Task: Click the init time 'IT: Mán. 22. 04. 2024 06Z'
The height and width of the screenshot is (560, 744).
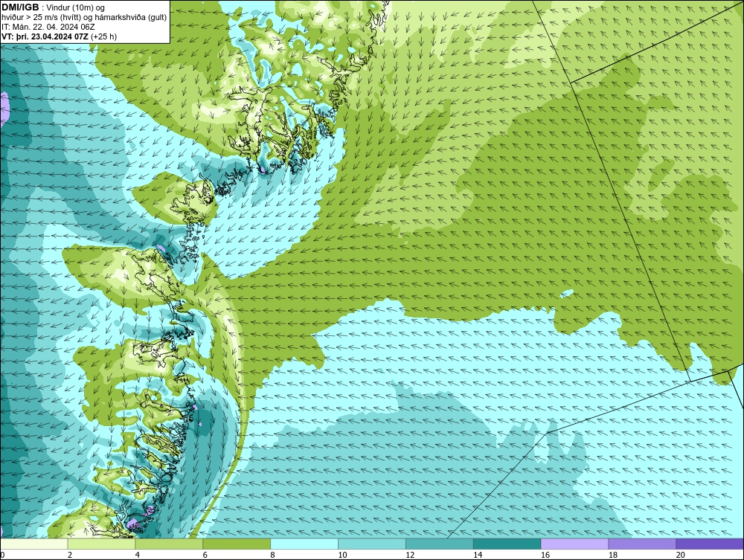Action: pos(48,27)
